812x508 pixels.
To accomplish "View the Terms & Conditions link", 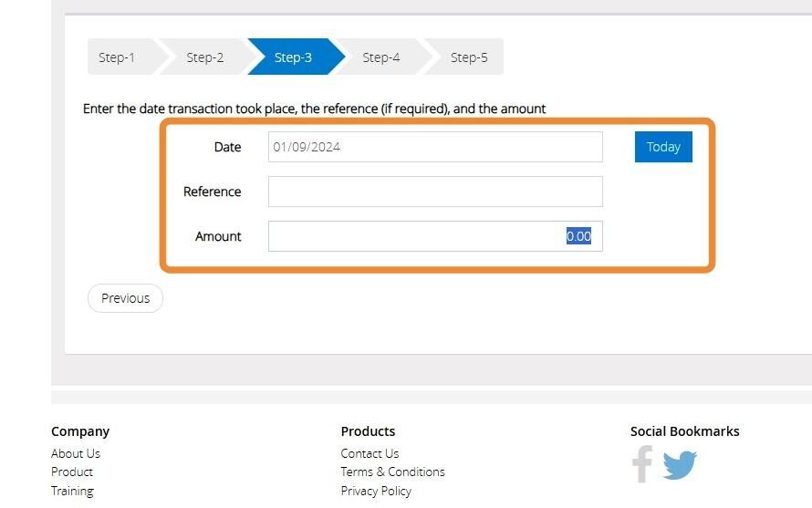I will [392, 472].
